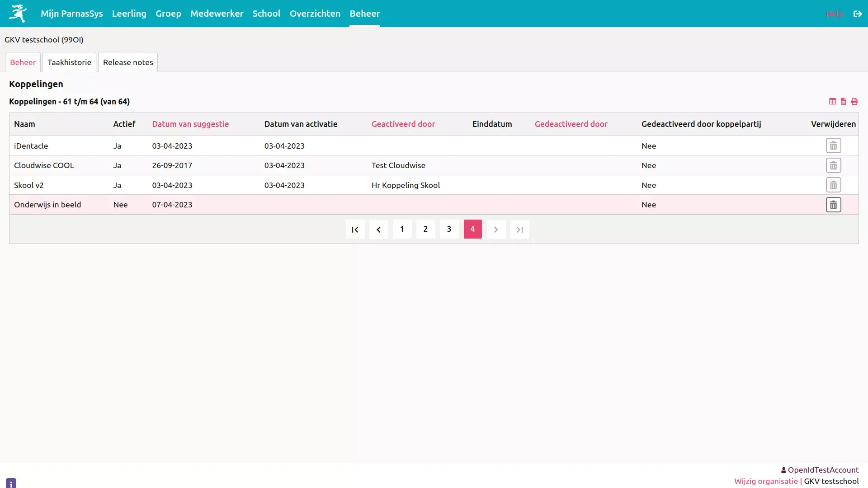This screenshot has width=868, height=488.
Task: Go to page 2 of koppelingen
Action: (425, 229)
